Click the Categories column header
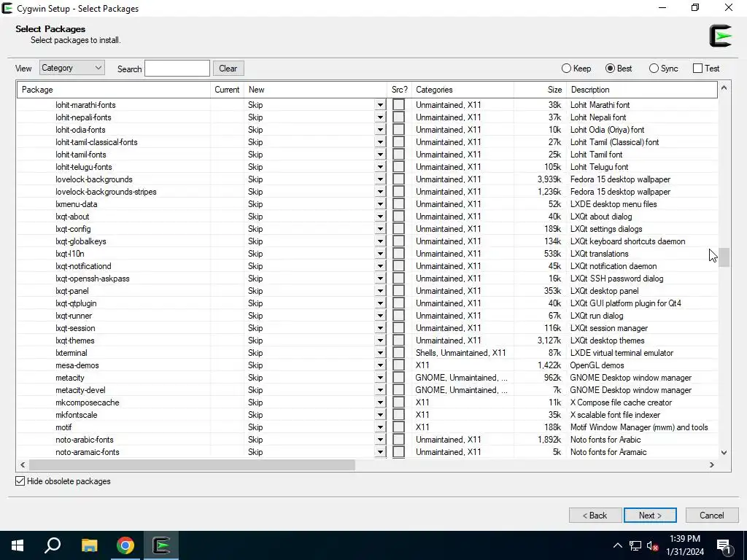Viewport: 747px width, 560px height. (462, 90)
